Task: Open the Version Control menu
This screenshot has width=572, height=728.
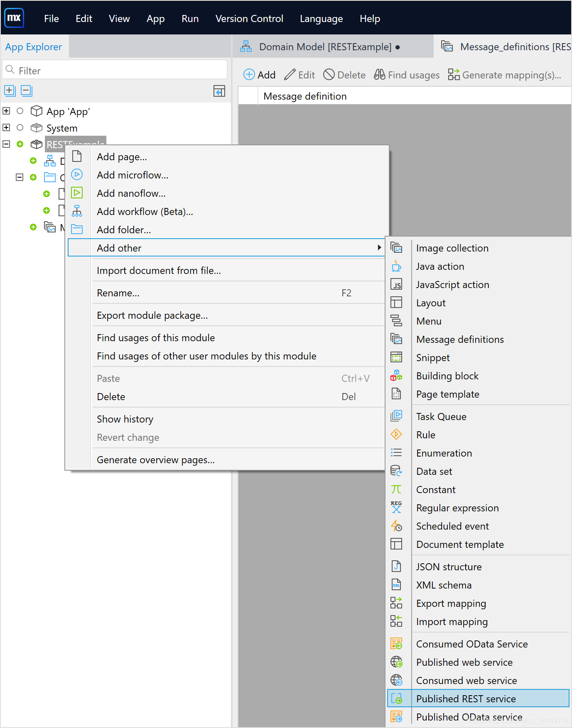Action: pos(249,19)
